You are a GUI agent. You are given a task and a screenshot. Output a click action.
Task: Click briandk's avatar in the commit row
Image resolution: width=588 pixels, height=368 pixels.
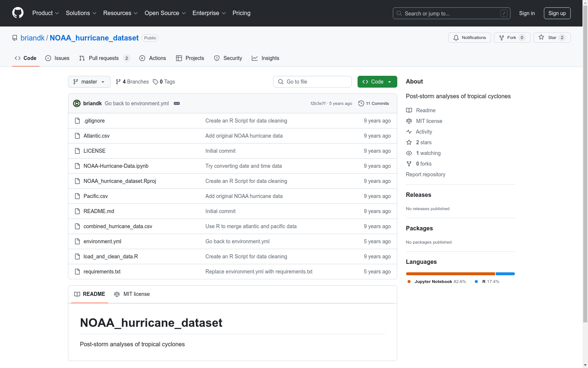(x=77, y=103)
